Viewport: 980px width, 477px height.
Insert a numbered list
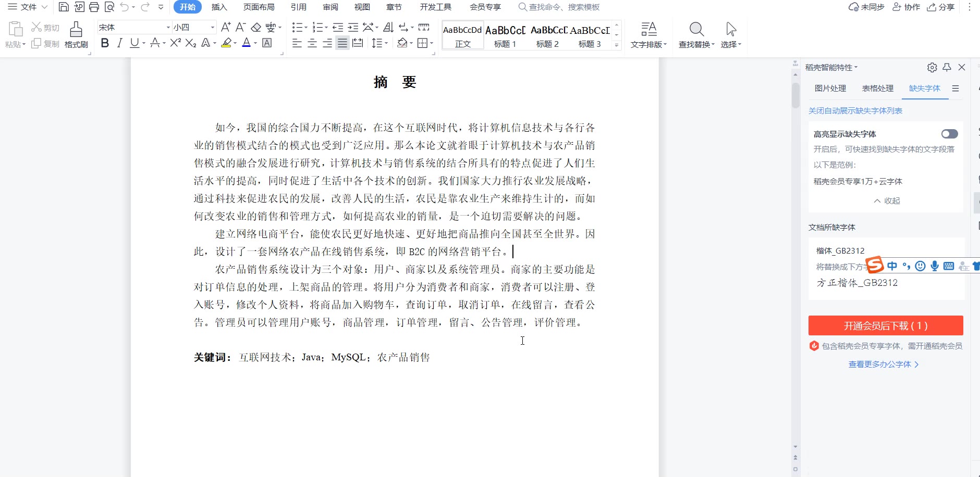click(317, 27)
